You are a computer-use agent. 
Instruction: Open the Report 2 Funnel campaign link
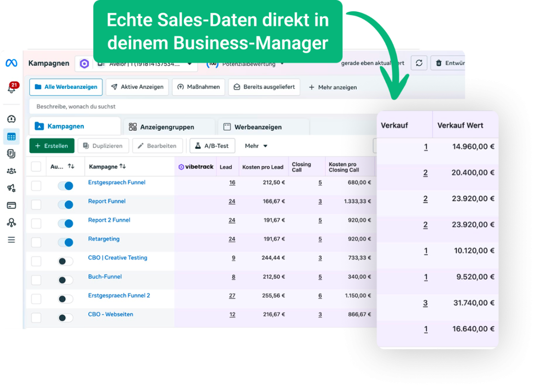[109, 220]
